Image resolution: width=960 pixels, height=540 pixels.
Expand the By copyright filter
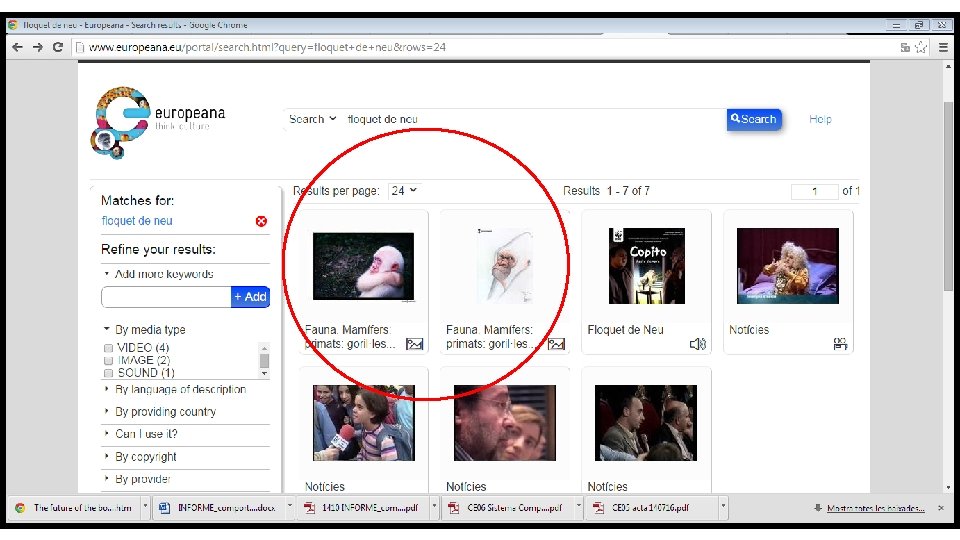[x=140, y=457]
